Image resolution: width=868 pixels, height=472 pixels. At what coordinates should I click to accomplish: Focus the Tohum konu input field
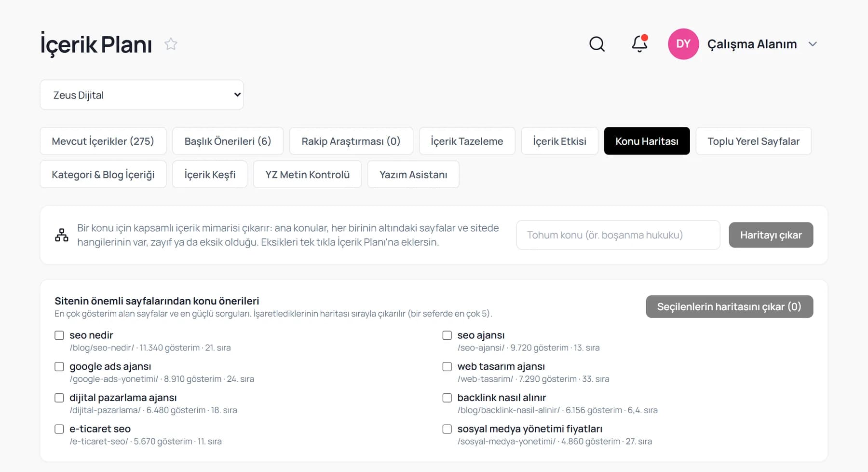(618, 235)
